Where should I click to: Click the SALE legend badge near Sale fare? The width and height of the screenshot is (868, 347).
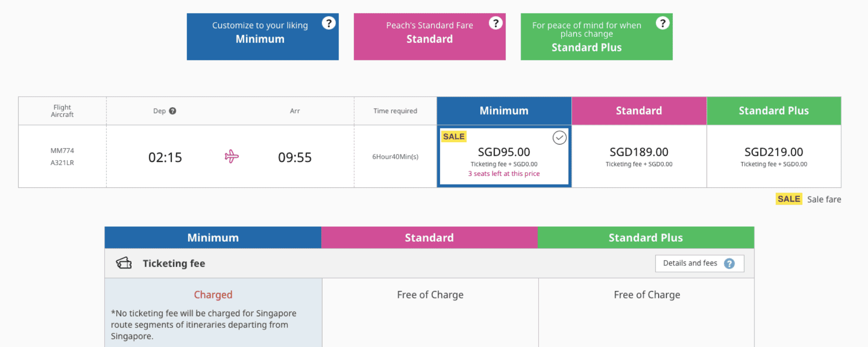coord(789,199)
